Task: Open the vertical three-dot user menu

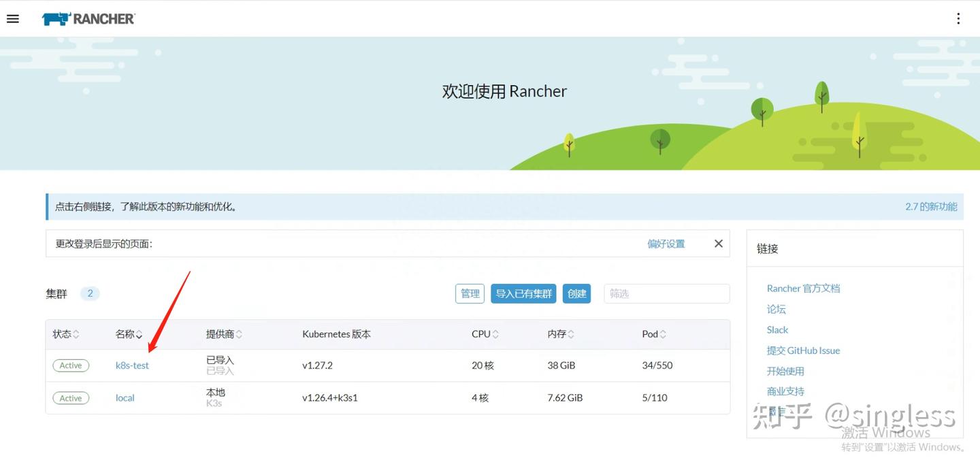Action: tap(958, 18)
